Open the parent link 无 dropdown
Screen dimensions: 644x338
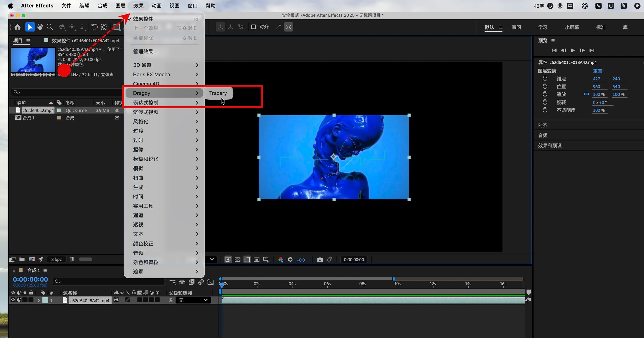[193, 300]
